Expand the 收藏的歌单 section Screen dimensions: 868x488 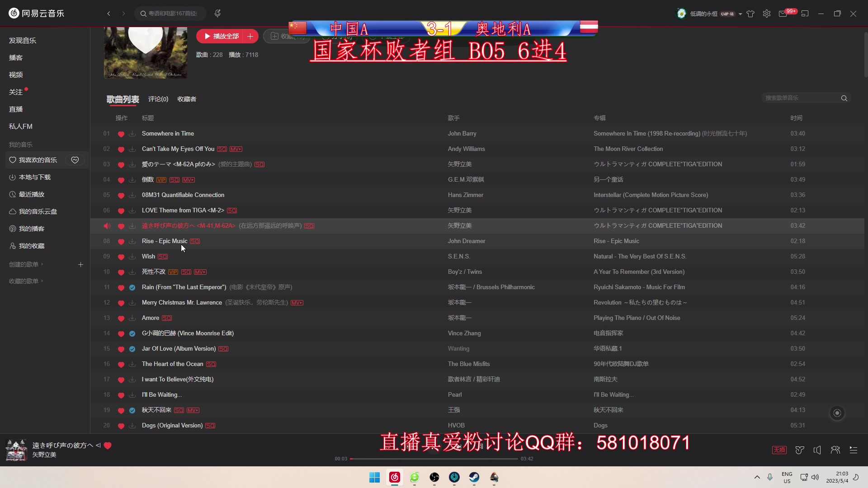(x=26, y=281)
